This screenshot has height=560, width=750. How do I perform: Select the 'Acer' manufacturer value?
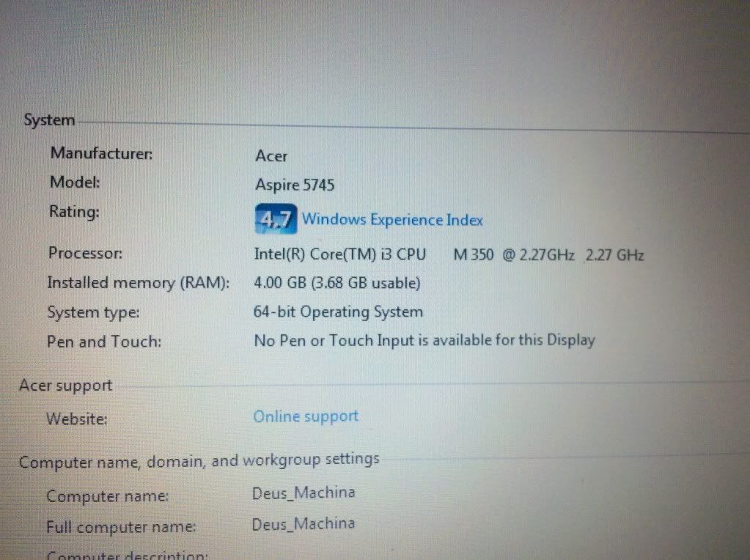click(x=271, y=156)
